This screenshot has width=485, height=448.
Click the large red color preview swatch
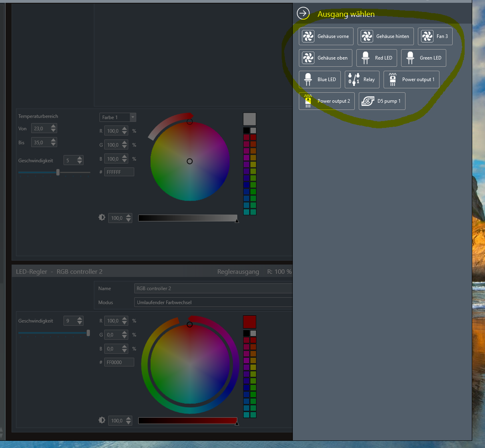click(x=249, y=322)
